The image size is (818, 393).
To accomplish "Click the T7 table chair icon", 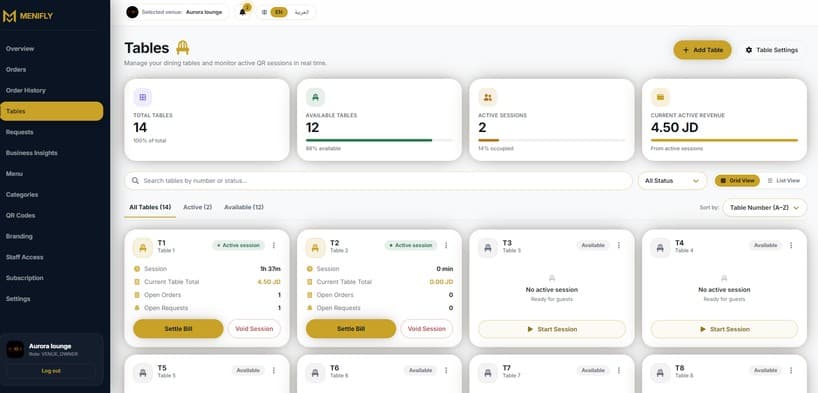I will coord(488,373).
